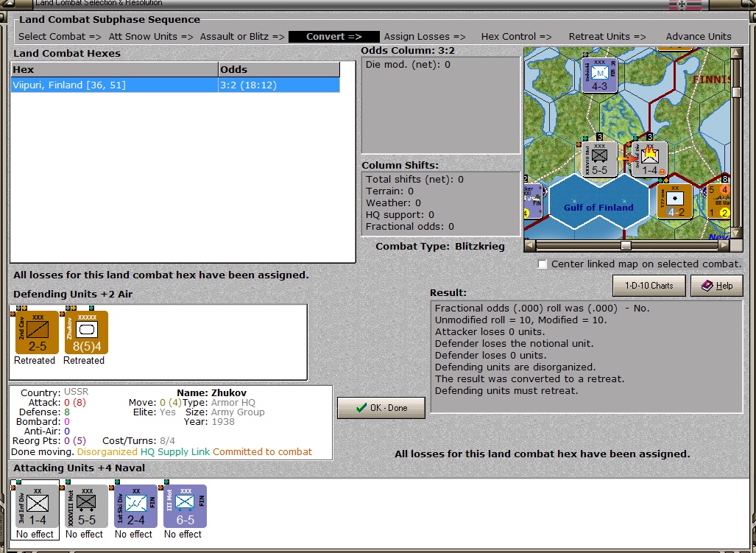Click the Assault or Blitz subphase step
The height and width of the screenshot is (553, 756).
(242, 37)
